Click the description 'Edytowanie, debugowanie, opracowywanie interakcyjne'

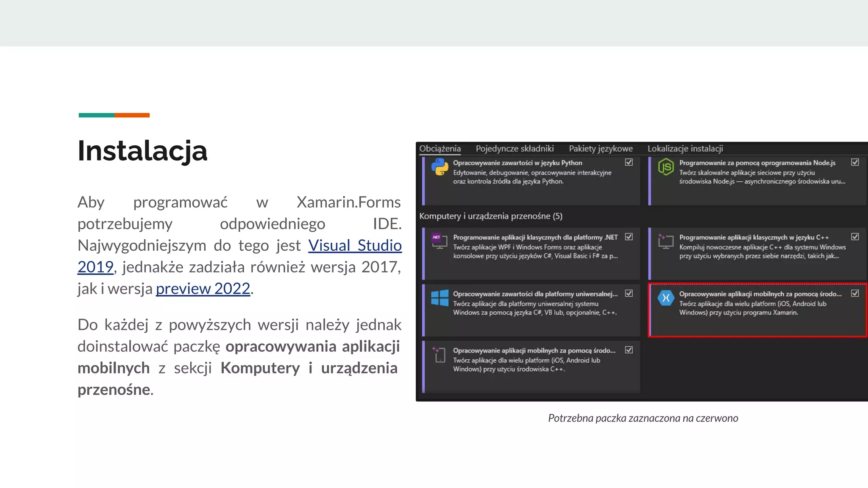(x=532, y=177)
